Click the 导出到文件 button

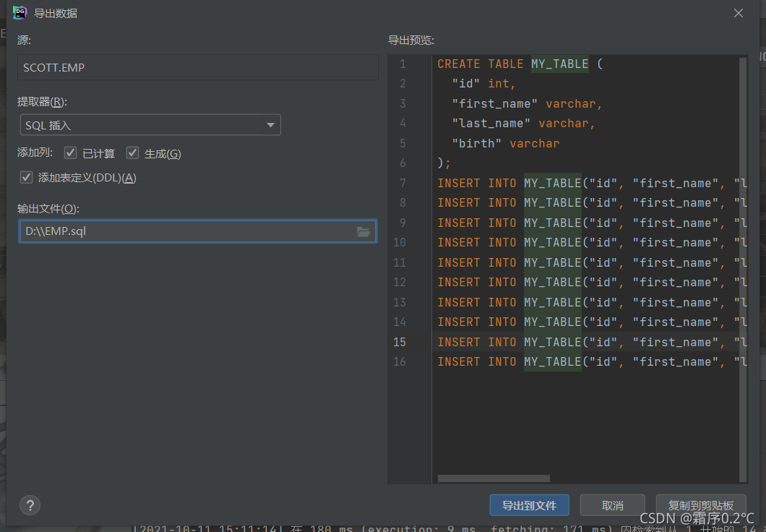coord(529,505)
